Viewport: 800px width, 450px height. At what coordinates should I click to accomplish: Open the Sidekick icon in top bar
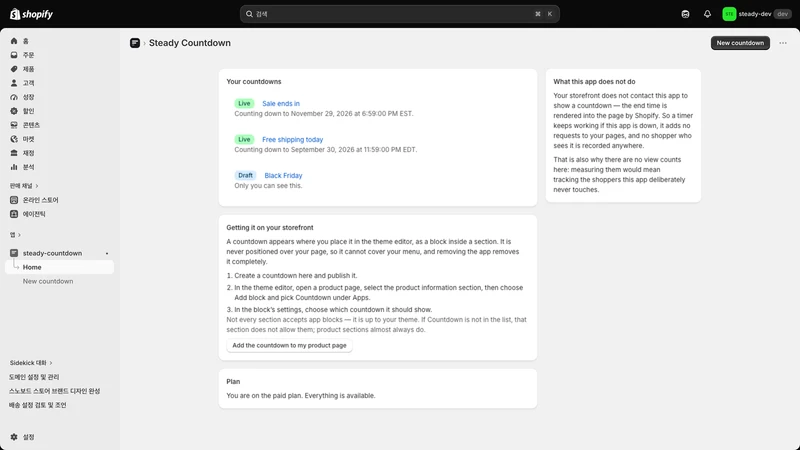[685, 14]
